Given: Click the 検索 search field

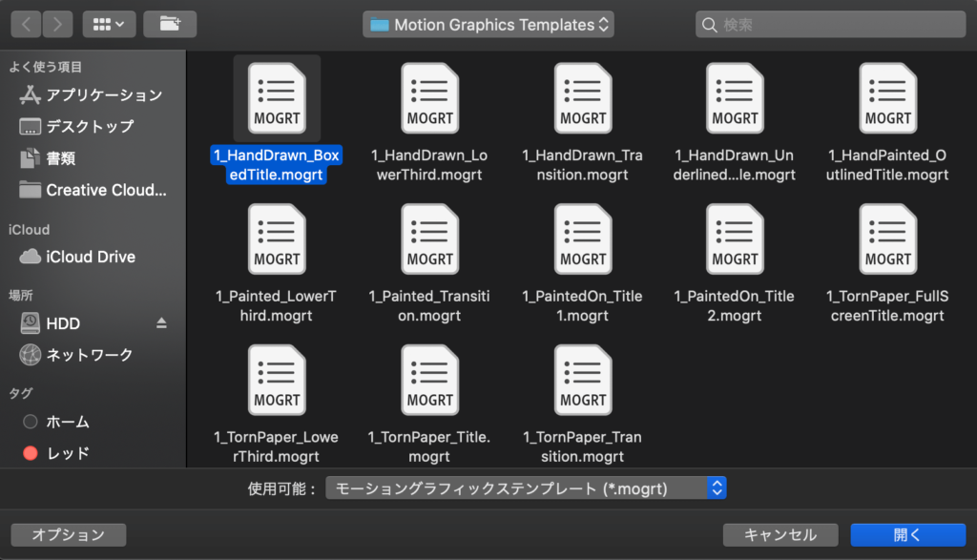Looking at the screenshot, I should point(831,24).
